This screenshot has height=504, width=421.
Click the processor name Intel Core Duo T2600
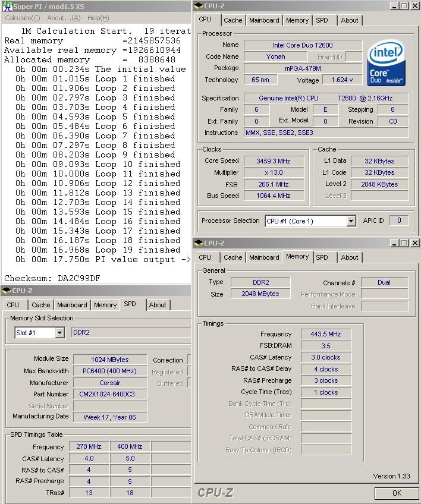click(x=303, y=45)
